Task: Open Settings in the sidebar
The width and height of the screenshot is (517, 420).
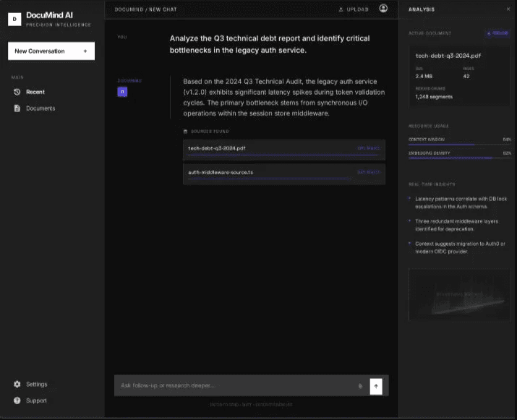Action: pyautogui.click(x=37, y=385)
